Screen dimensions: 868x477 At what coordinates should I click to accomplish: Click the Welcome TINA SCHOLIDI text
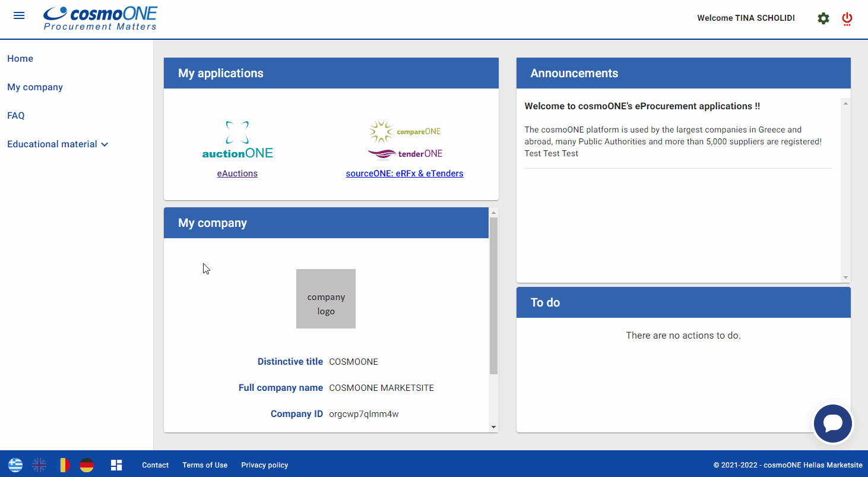746,18
